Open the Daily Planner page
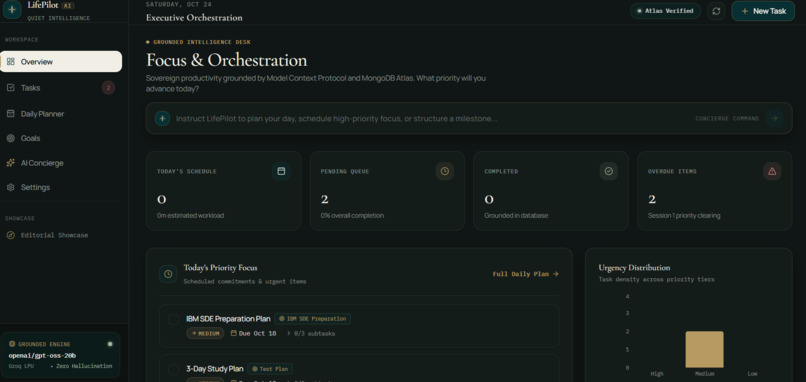 [61, 114]
